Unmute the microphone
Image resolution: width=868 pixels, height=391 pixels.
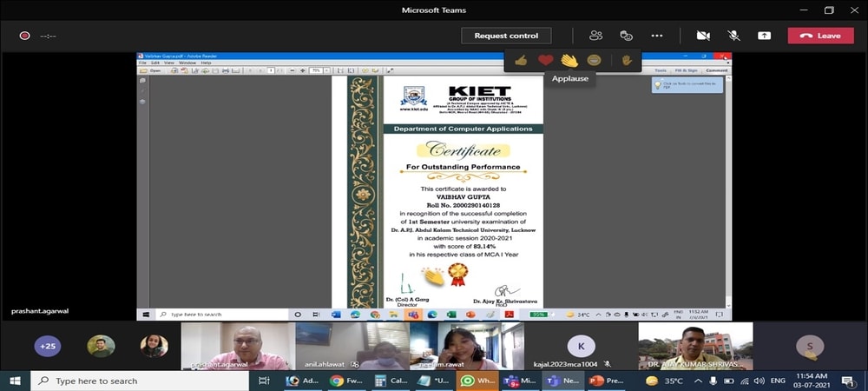click(733, 36)
